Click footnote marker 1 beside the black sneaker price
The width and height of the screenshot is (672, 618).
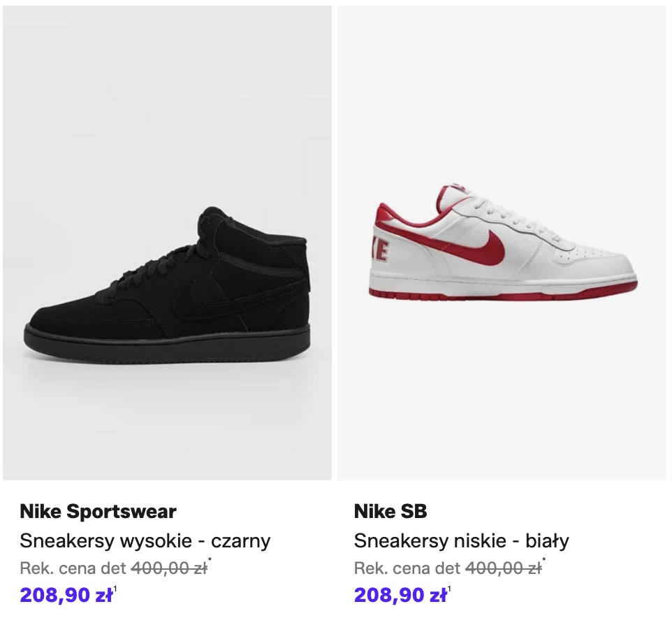coord(115,589)
